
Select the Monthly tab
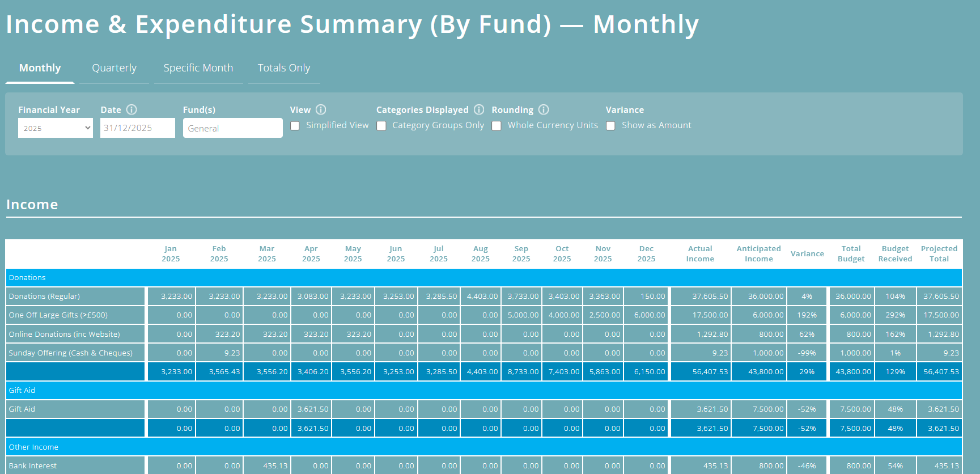coord(40,68)
